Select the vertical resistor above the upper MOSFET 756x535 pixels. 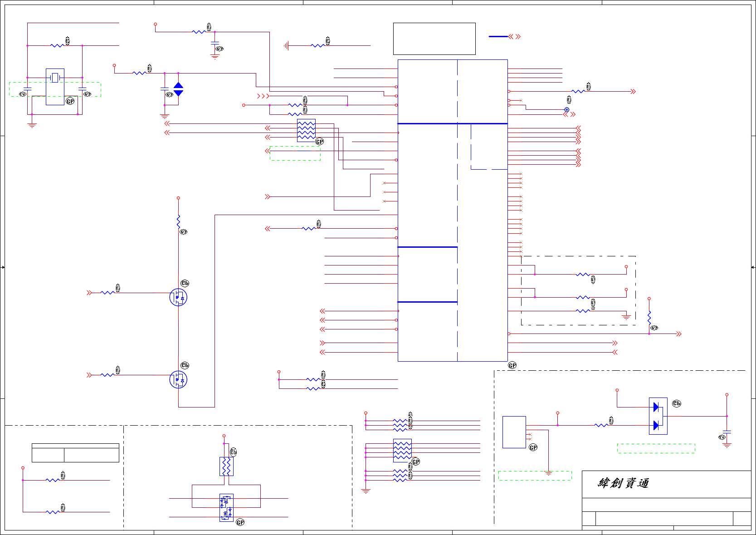pos(178,221)
